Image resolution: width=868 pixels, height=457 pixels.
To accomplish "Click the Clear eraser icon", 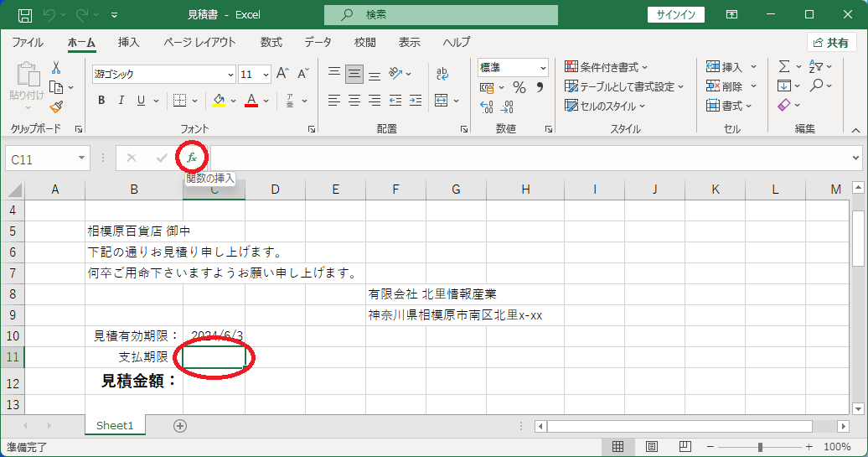I will (x=784, y=105).
